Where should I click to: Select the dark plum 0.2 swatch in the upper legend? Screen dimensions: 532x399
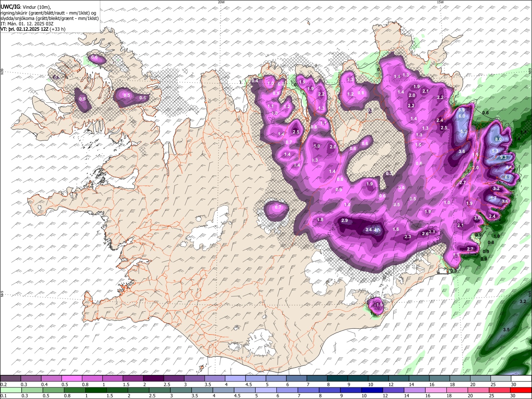pos(10,379)
